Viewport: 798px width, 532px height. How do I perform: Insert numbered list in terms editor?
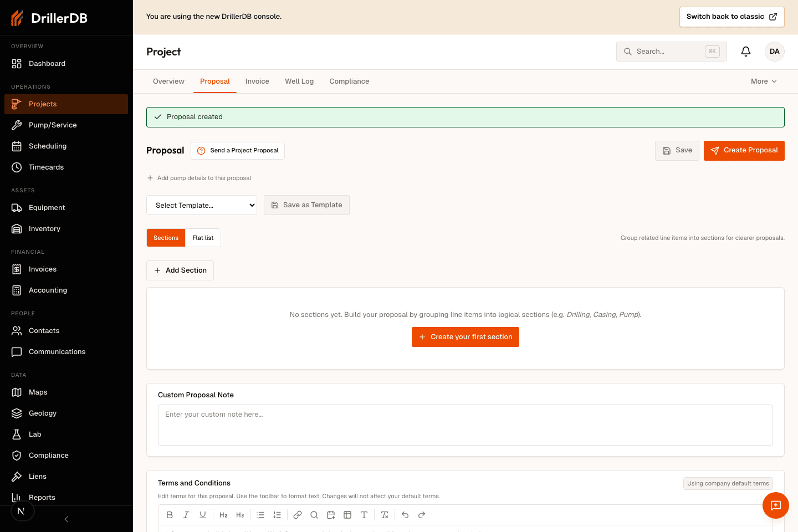tap(277, 515)
